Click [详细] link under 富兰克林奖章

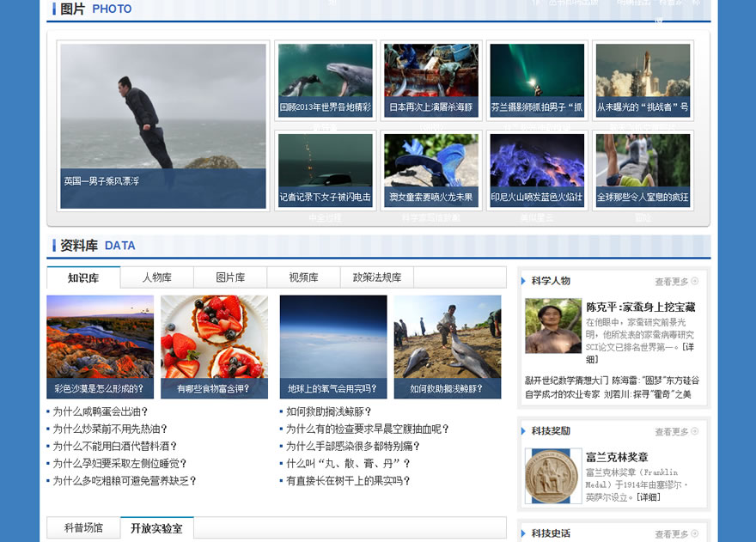pos(649,497)
